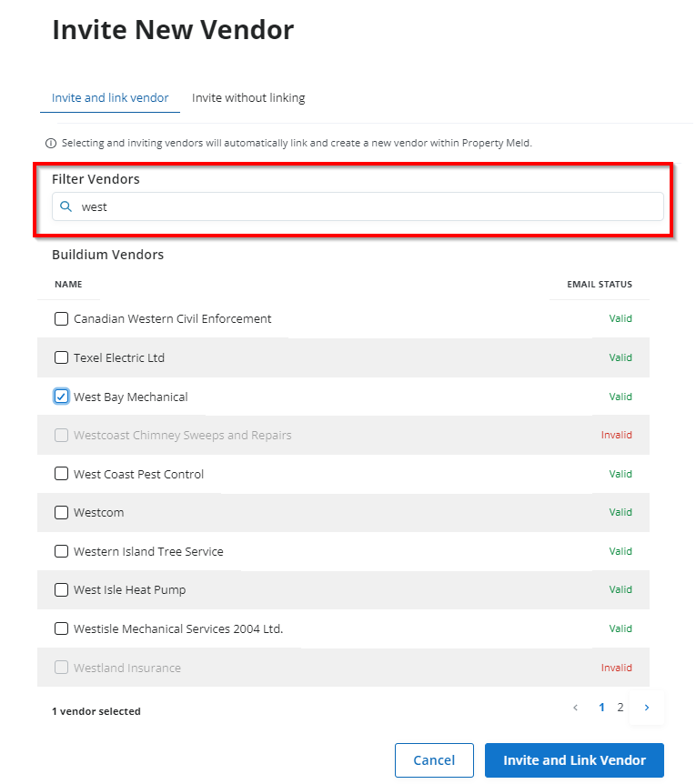Check the West Isle Heat Pump box
The image size is (696, 784).
coord(62,590)
